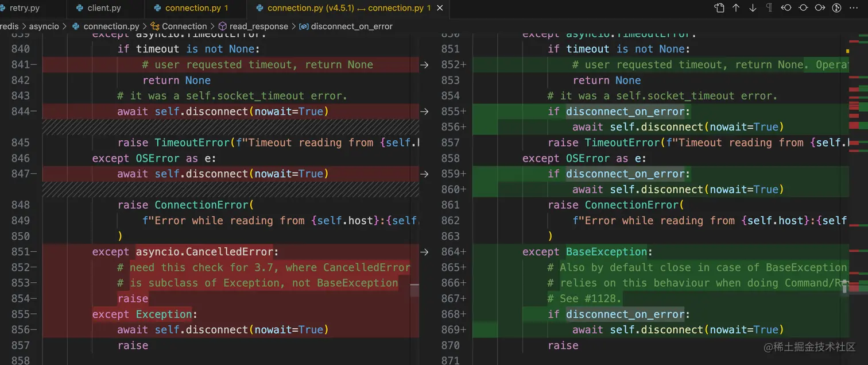Screen dimensions: 868x365
Task: Click line number 856−
Action: pos(24,329)
